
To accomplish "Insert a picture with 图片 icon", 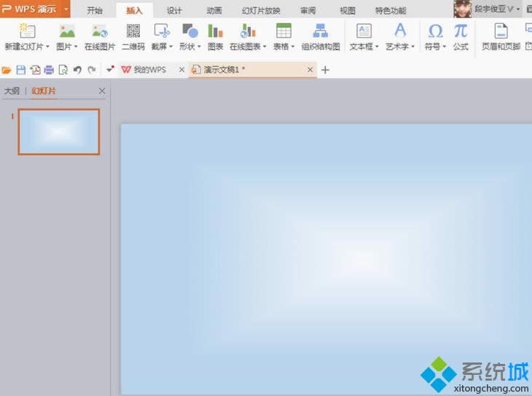I will click(x=67, y=31).
